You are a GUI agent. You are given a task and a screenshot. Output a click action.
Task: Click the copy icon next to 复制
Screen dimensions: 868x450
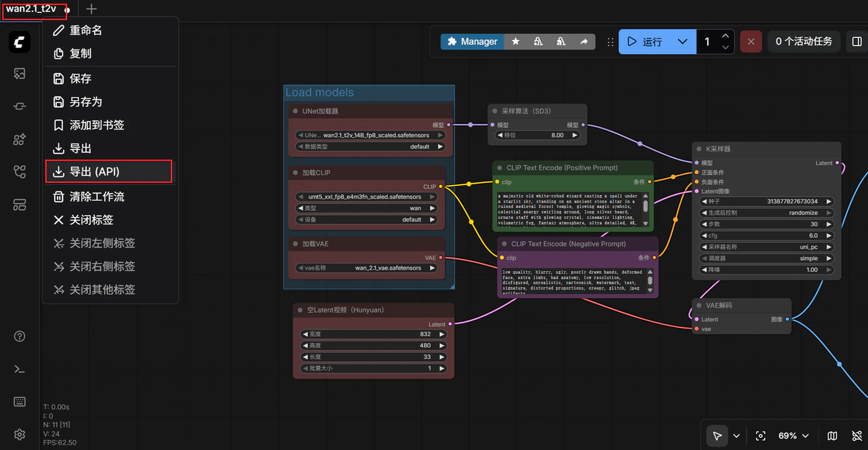tap(58, 53)
